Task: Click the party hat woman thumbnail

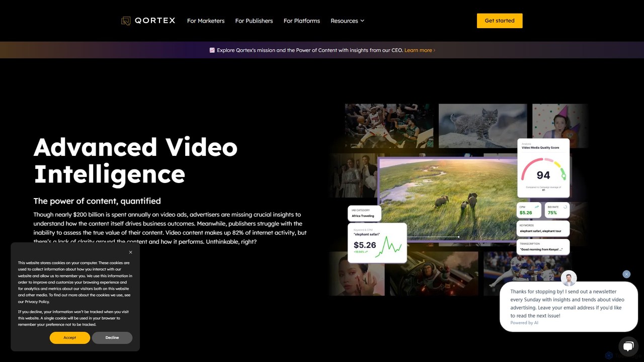Action: click(560, 121)
